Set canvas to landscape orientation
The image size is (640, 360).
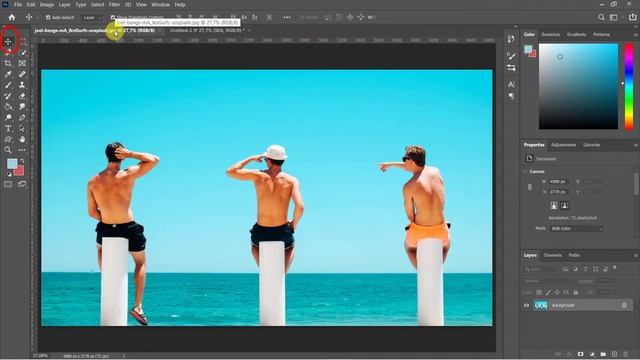click(564, 205)
